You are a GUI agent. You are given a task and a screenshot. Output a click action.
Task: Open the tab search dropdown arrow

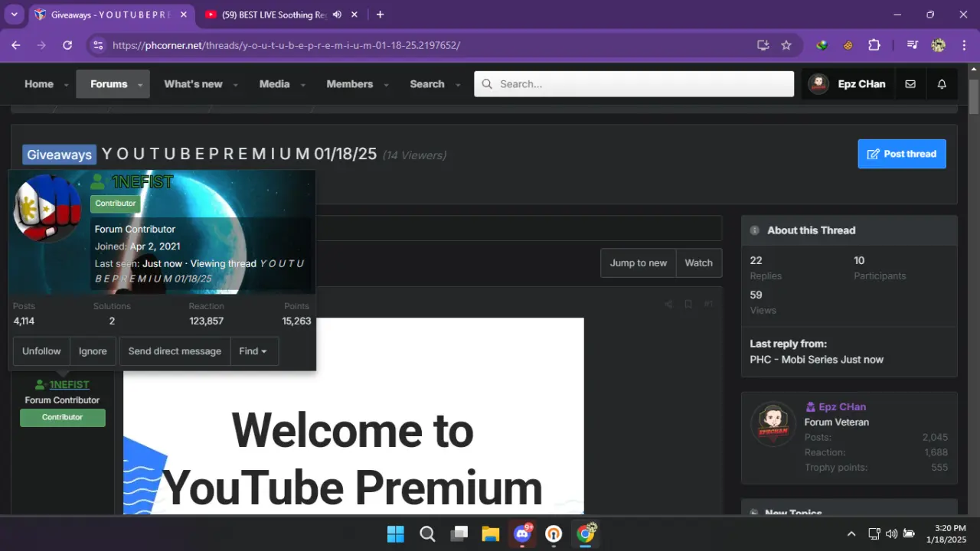[x=14, y=15]
